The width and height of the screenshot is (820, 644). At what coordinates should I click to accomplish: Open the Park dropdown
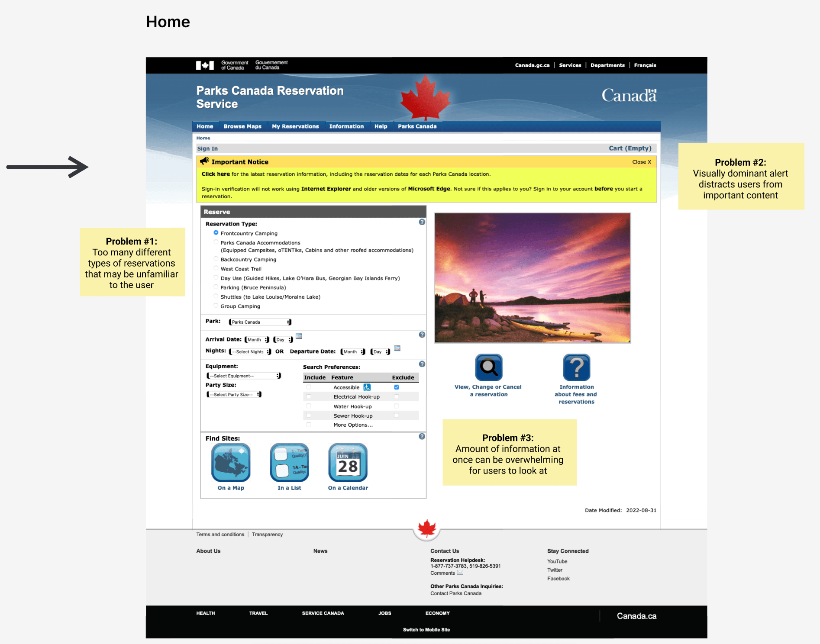coord(260,322)
